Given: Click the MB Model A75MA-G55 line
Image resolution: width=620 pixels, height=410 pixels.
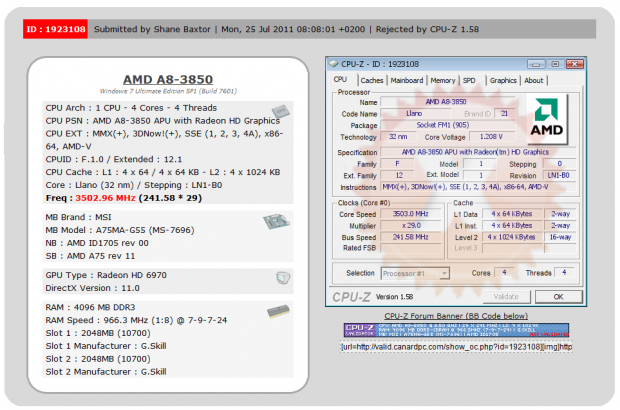Looking at the screenshot, I should point(120,230).
